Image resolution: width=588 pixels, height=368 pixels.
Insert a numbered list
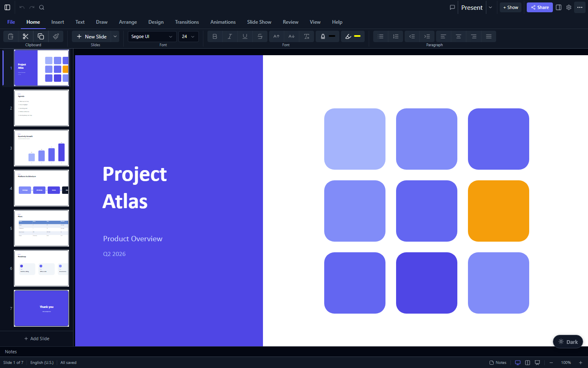tap(396, 36)
